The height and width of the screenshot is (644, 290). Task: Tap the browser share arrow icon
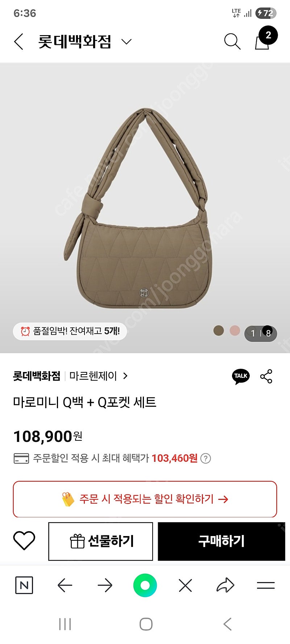[x=225, y=585]
